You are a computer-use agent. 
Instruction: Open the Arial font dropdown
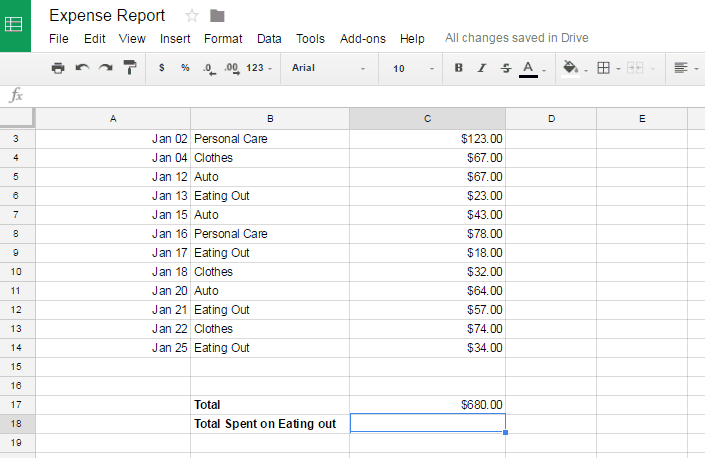point(328,68)
